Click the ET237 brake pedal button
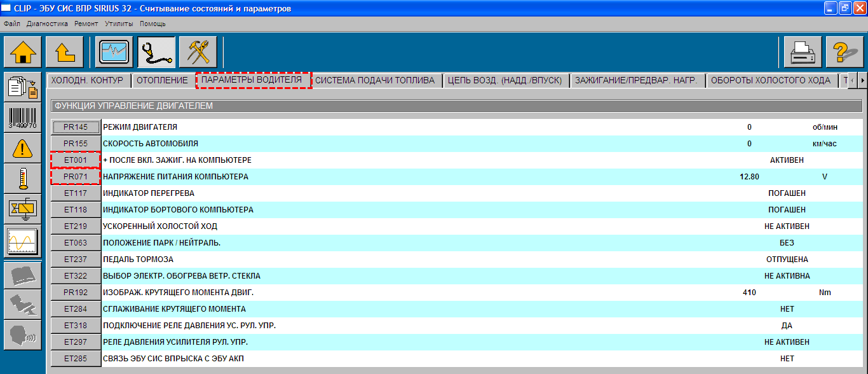 click(x=76, y=260)
